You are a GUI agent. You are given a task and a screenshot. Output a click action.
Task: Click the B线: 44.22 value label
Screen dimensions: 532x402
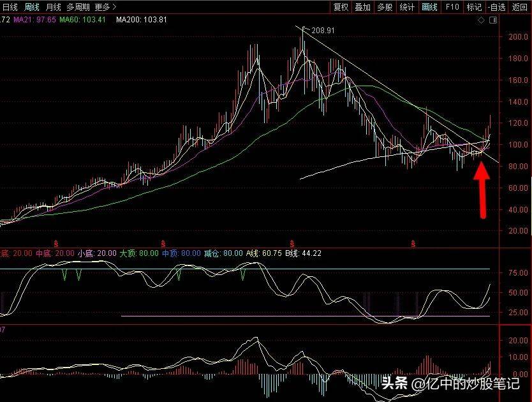(303, 253)
